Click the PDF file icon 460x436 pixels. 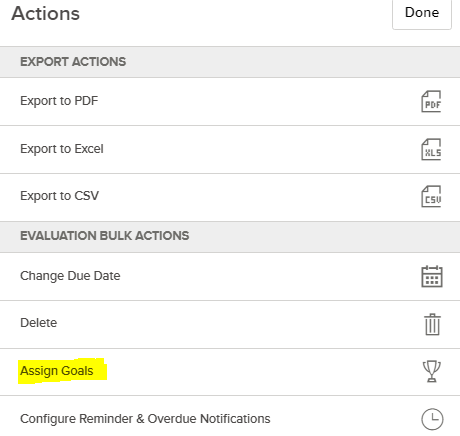click(431, 102)
